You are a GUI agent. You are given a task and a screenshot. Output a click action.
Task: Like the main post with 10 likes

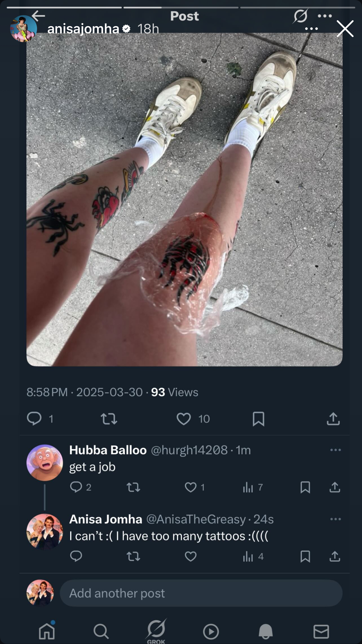184,419
